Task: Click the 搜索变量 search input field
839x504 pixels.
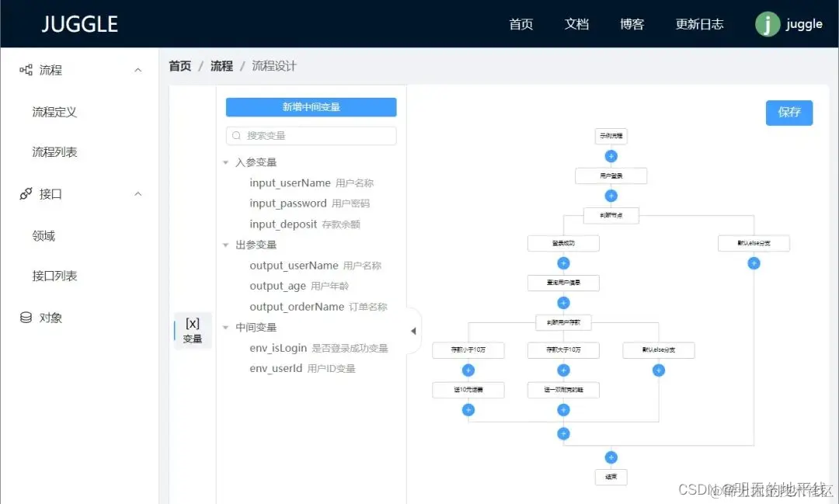Action: [x=311, y=135]
